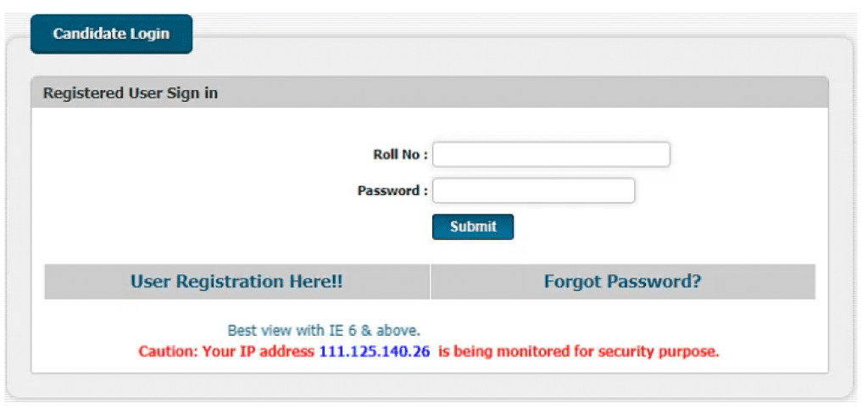Select the blue IP address 111.125.140.26
Screen dimensions: 868x408
[x=374, y=351]
